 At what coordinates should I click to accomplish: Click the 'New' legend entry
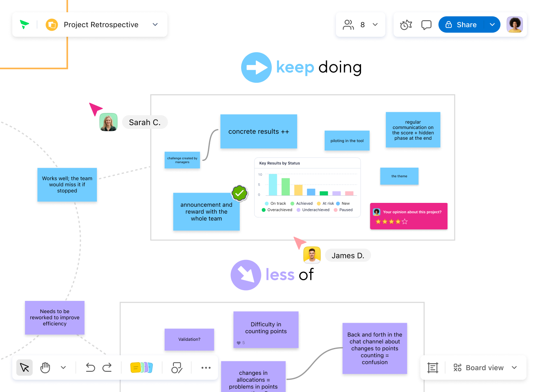[x=343, y=204]
